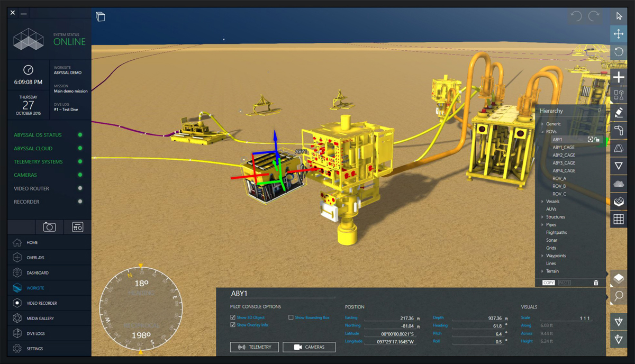This screenshot has width=635, height=364.
Task: Enable Show Bounding Box checkbox
Action: pyautogui.click(x=291, y=317)
